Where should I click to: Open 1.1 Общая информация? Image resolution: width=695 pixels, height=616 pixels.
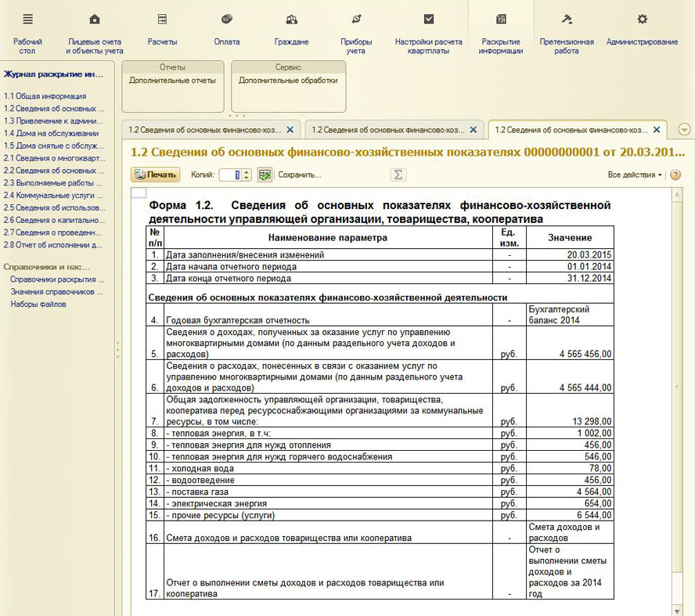coord(45,96)
